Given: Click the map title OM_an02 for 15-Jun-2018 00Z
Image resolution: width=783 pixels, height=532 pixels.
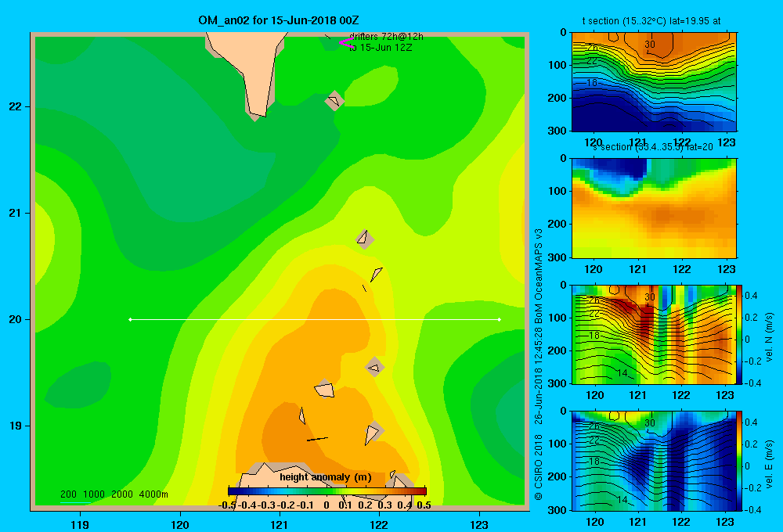Looking at the screenshot, I should coord(278,20).
